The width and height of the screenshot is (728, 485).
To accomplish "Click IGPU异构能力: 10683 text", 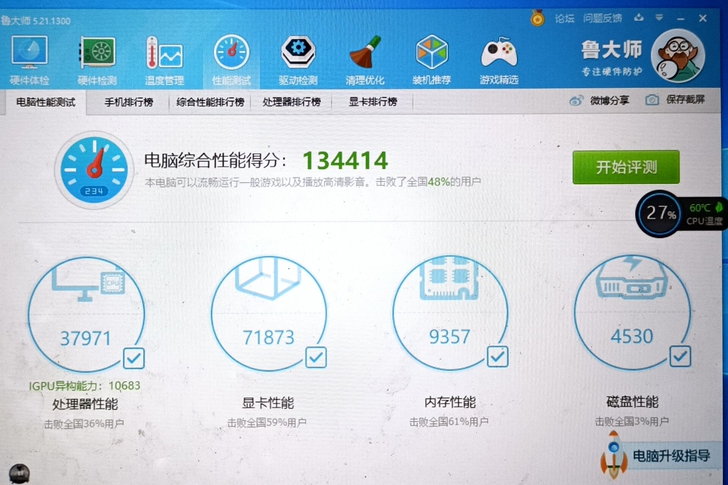I will (x=84, y=386).
